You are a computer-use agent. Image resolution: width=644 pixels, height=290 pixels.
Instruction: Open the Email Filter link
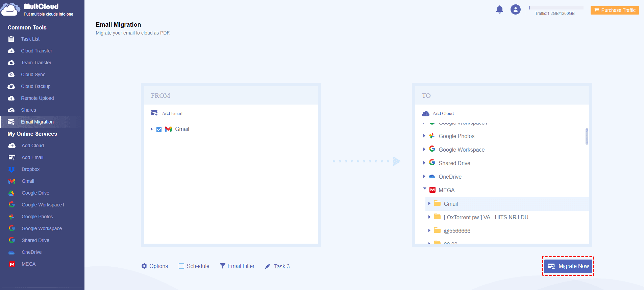click(x=241, y=266)
